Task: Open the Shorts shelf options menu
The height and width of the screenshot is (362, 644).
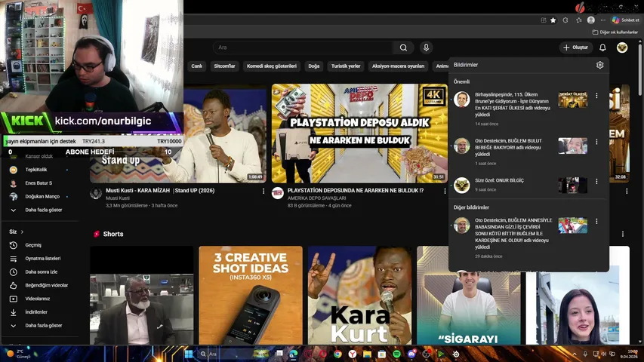Action: (x=623, y=234)
